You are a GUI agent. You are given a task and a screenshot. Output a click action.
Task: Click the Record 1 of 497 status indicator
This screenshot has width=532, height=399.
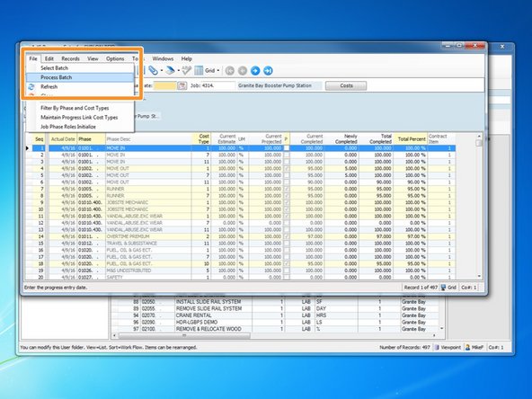pyautogui.click(x=421, y=288)
